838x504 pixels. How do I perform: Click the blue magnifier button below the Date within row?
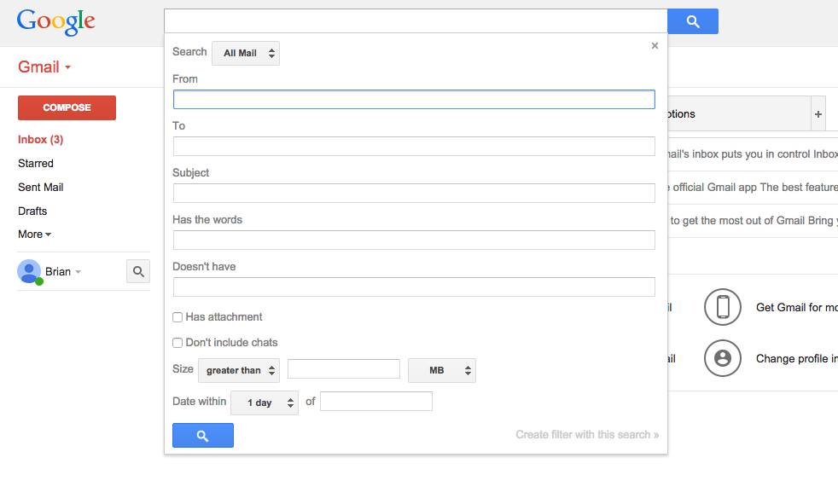203,435
